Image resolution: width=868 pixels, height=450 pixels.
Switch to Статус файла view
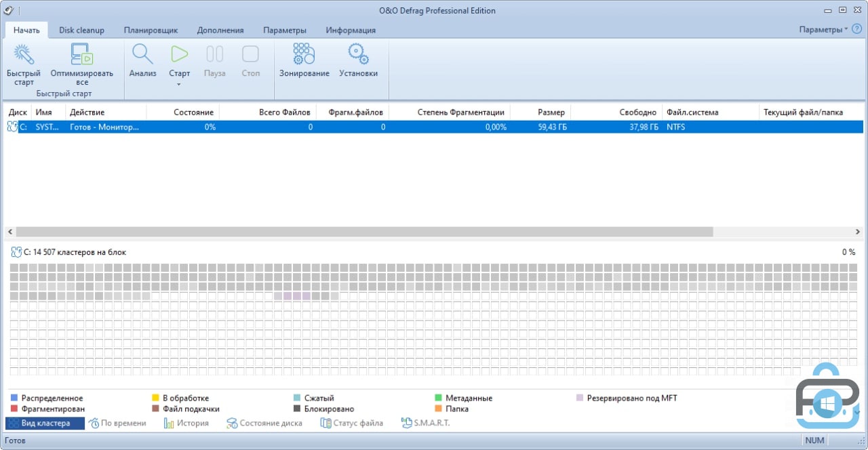click(352, 423)
